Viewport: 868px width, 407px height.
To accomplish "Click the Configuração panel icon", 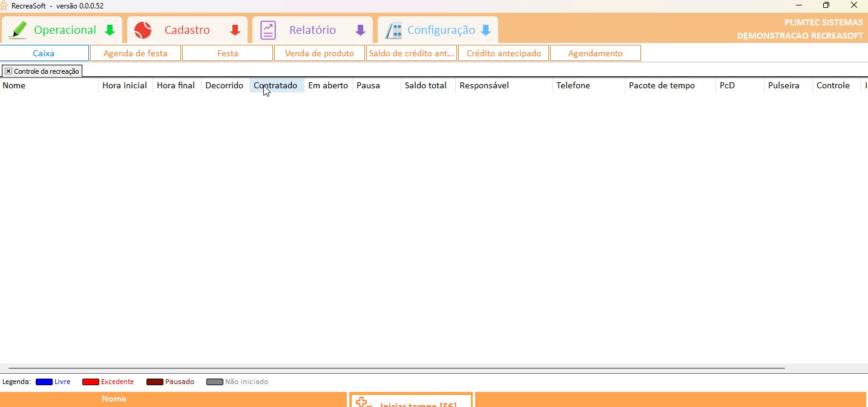I will tap(394, 30).
